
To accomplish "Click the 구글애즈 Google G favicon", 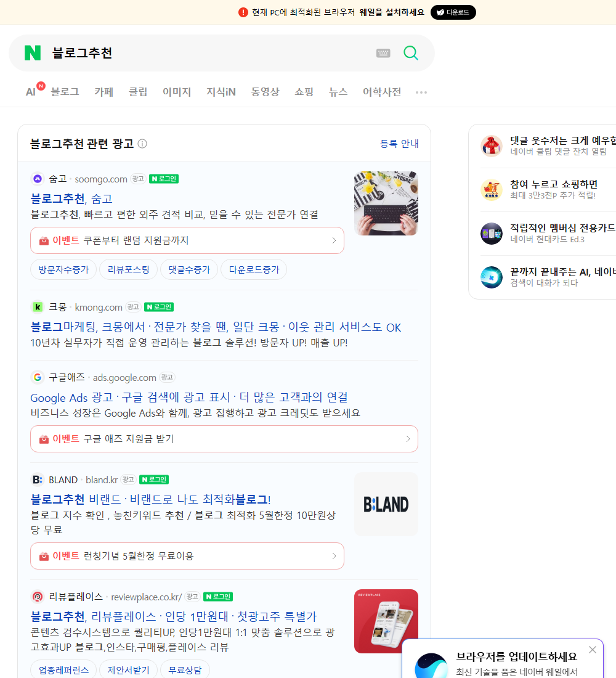I will pyautogui.click(x=38, y=377).
